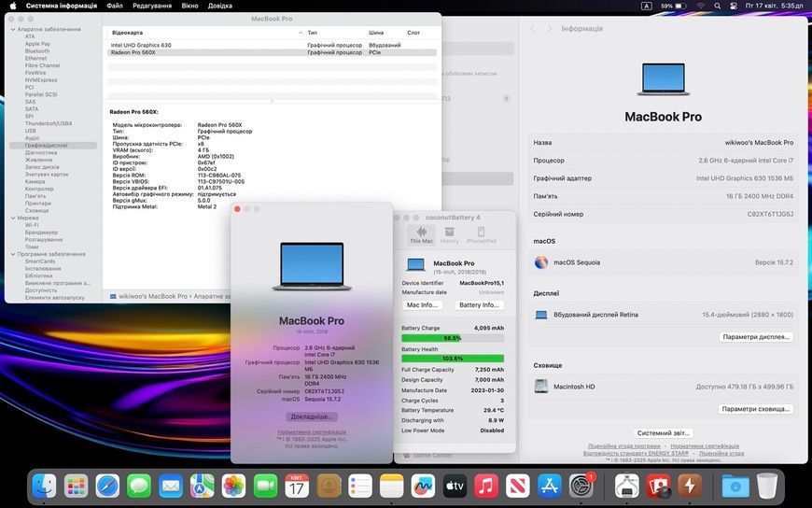Open Photos app in the Dock
The image size is (812, 508).
(x=233, y=487)
